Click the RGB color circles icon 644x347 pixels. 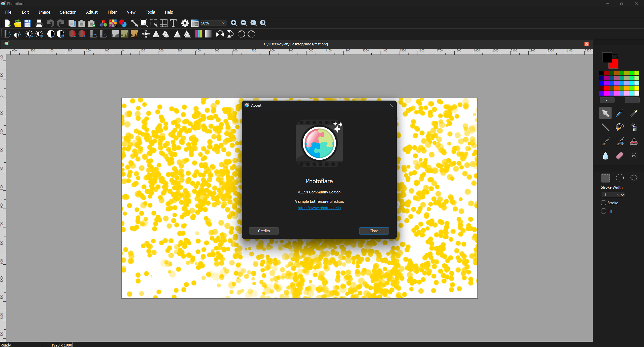click(103, 23)
